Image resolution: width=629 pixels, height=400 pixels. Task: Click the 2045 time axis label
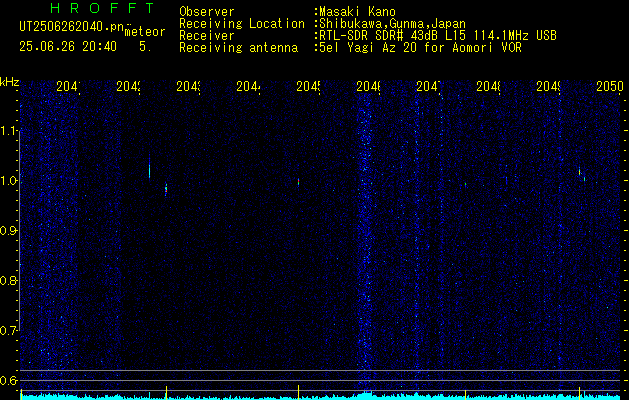tap(308, 86)
